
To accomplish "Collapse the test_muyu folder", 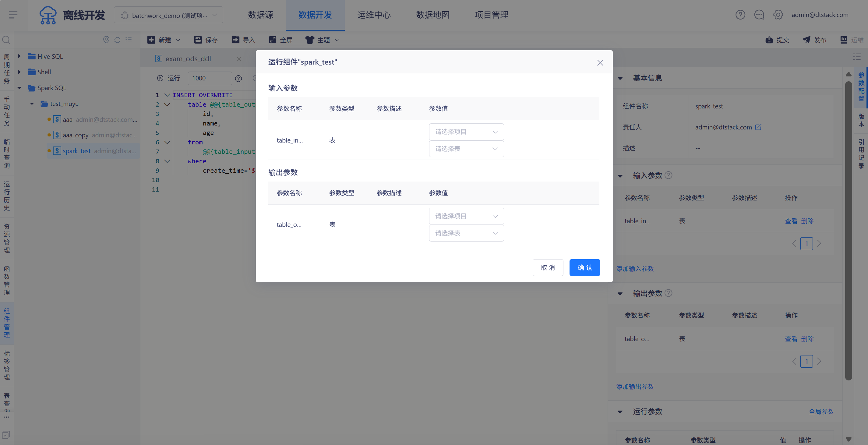I will click(32, 104).
